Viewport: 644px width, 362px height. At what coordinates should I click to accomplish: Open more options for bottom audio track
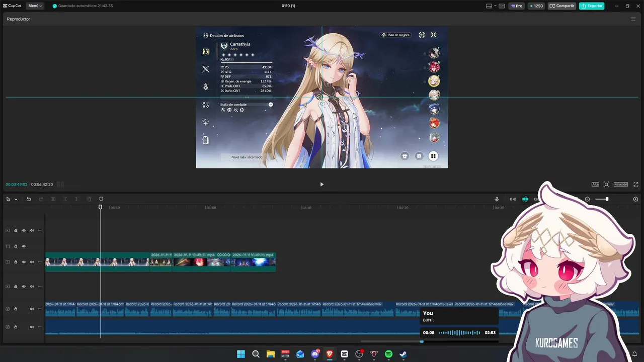coord(40,327)
